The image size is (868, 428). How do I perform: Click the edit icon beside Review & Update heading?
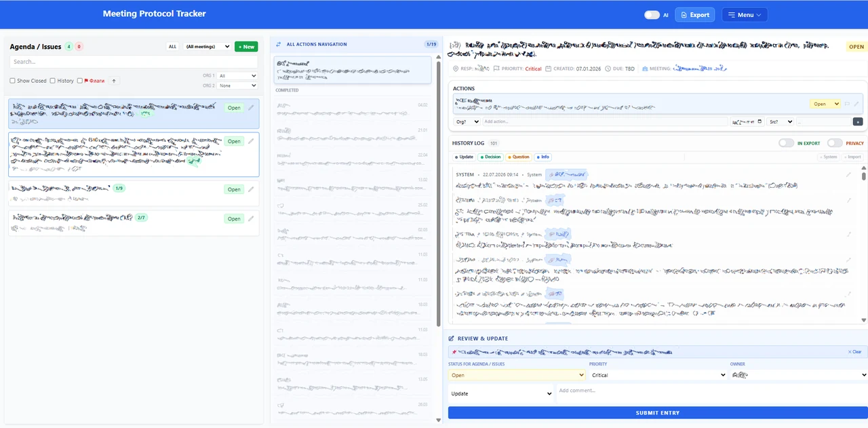pyautogui.click(x=452, y=338)
